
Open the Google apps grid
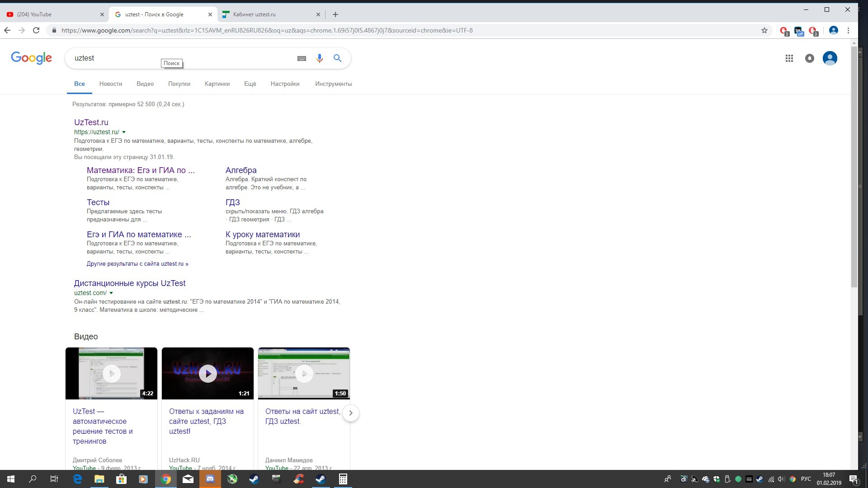(789, 58)
